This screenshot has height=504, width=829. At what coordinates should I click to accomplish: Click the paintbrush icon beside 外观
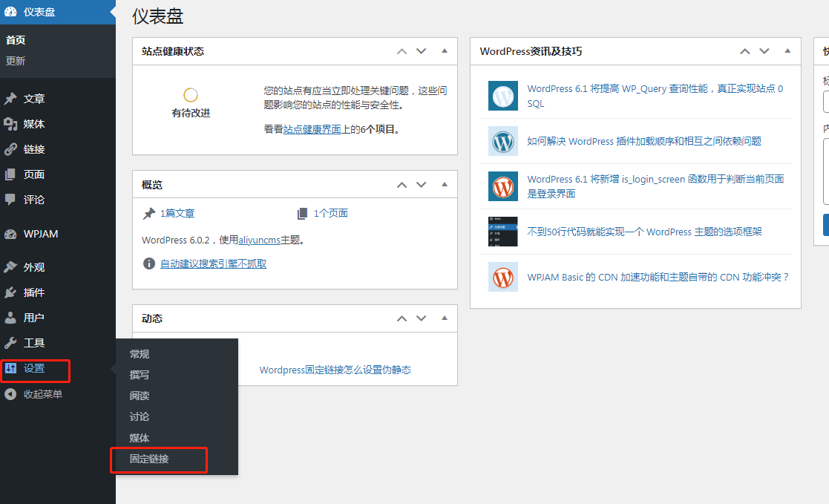pyautogui.click(x=10, y=267)
